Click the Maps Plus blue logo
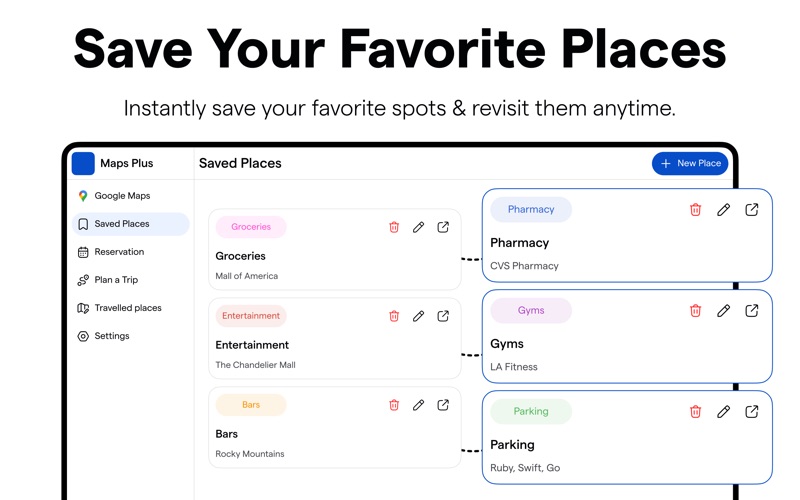Screen dimensions: 800x500 click(x=83, y=163)
